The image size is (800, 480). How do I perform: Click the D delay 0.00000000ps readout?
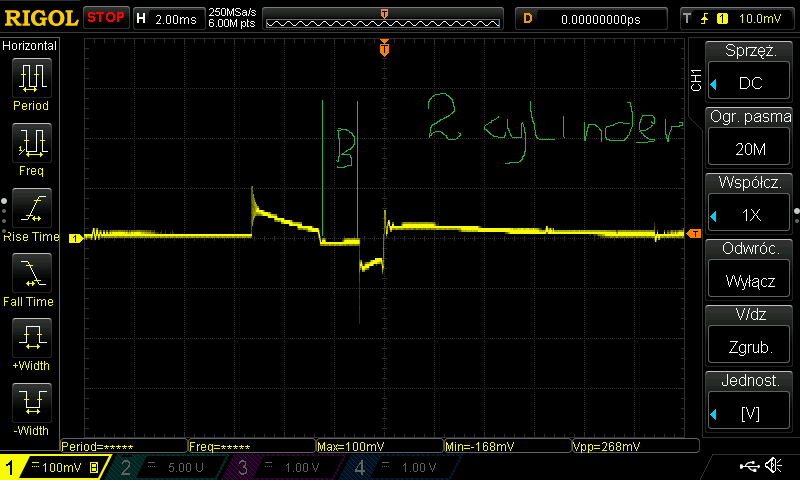591,19
